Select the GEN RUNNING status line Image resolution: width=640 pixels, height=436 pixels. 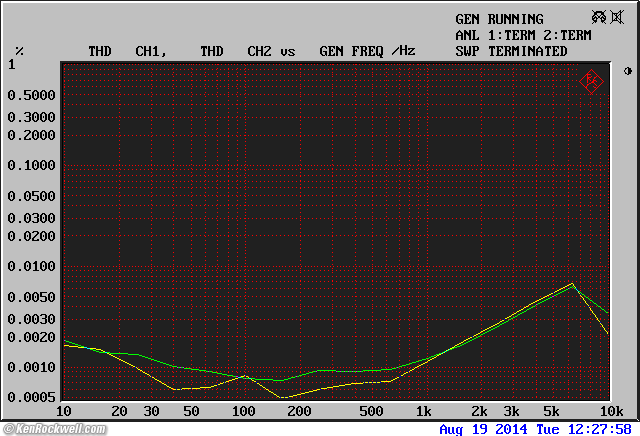499,19
